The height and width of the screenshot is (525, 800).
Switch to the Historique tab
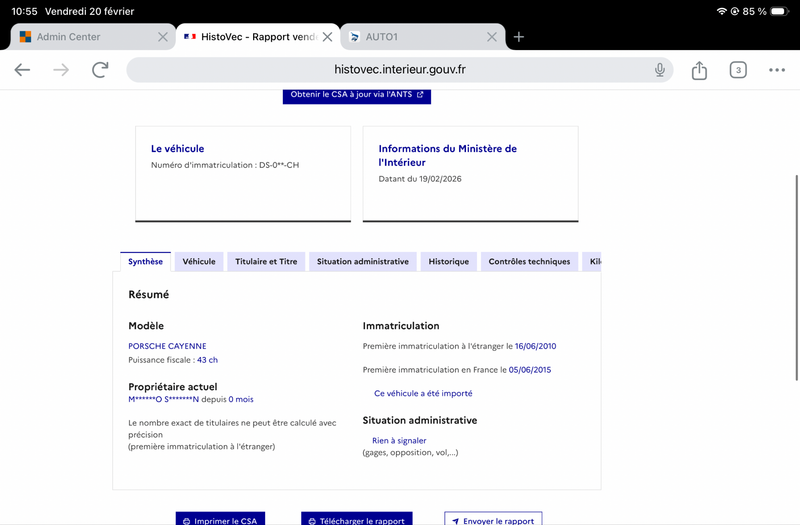point(448,261)
